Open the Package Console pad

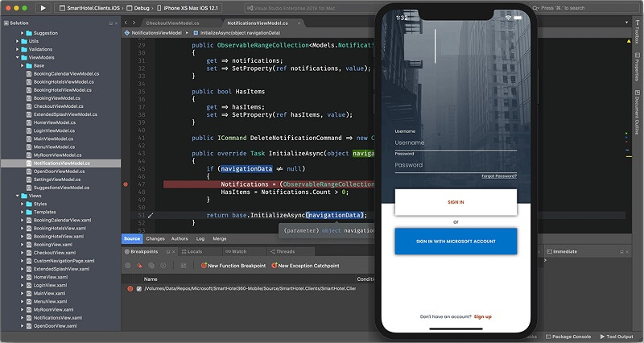click(570, 337)
